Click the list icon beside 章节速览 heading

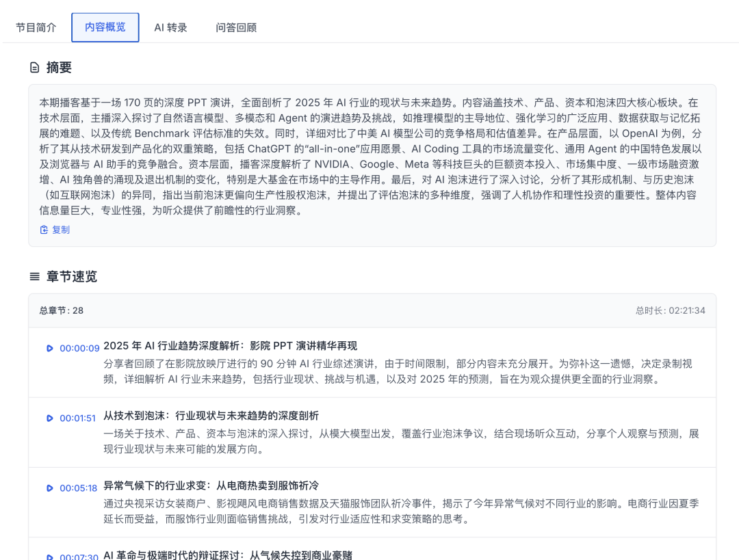click(x=34, y=277)
